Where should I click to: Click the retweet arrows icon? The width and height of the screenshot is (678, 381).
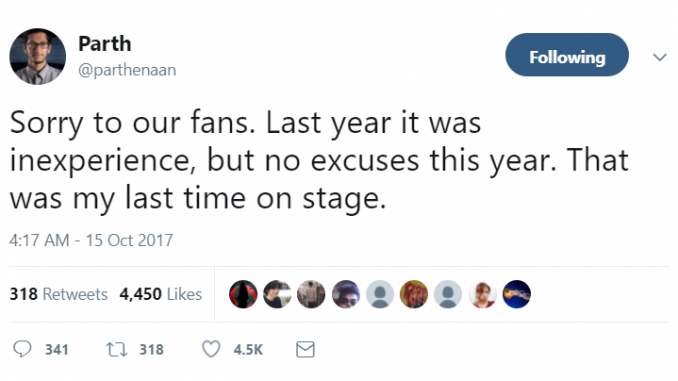point(117,349)
